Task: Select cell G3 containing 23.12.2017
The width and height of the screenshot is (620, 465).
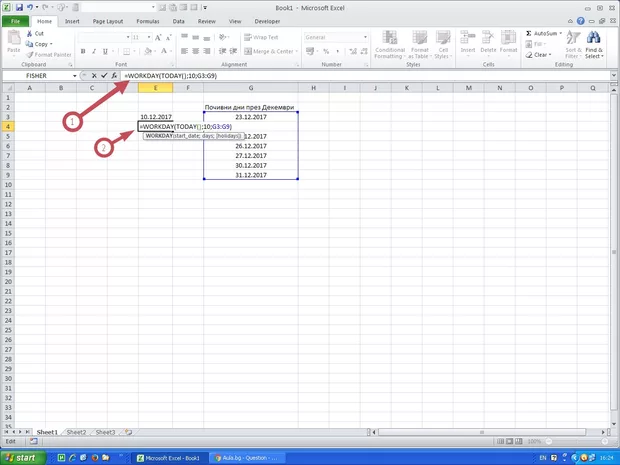Action: (x=250, y=117)
